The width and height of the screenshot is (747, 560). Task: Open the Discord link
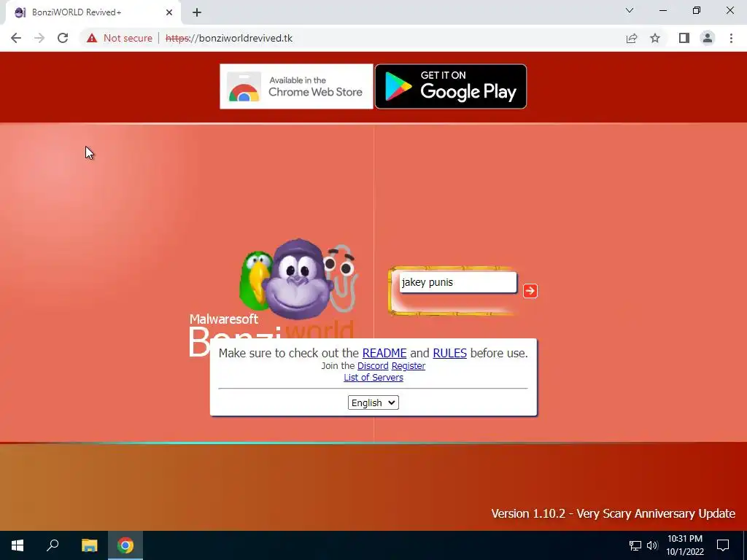point(373,366)
